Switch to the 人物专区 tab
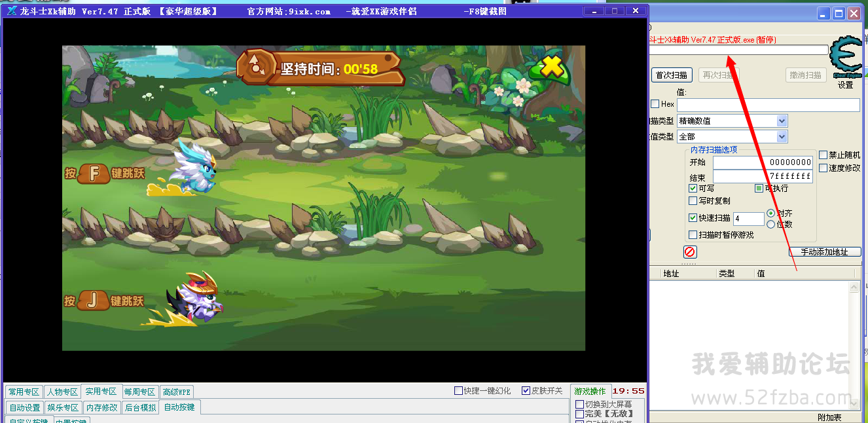Image resolution: width=868 pixels, height=423 pixels. pos(62,392)
